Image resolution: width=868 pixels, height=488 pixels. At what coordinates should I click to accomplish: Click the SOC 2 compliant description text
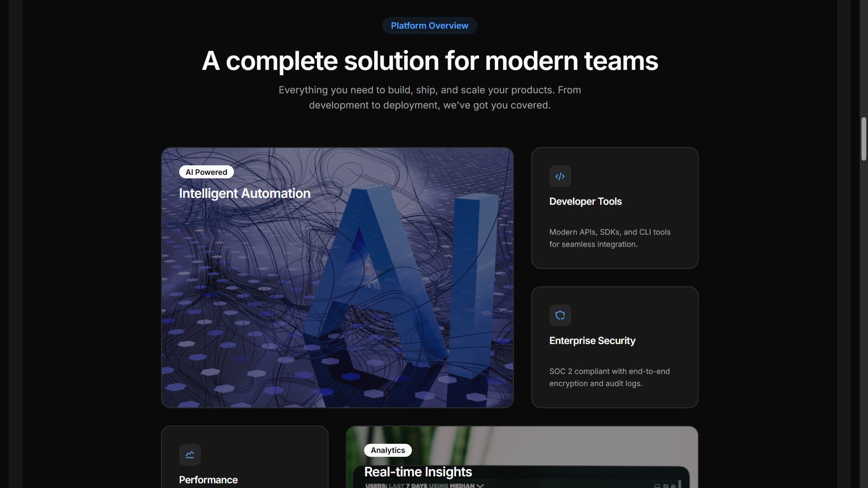pyautogui.click(x=609, y=377)
